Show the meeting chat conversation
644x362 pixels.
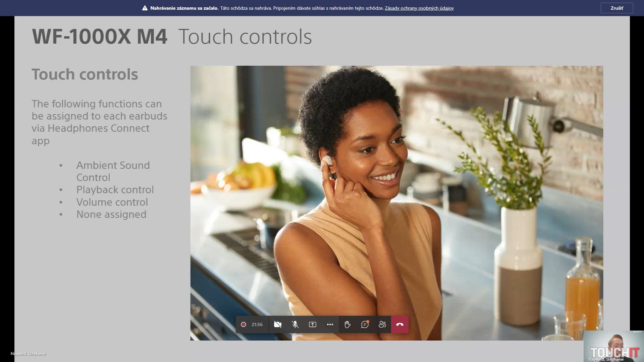click(365, 324)
